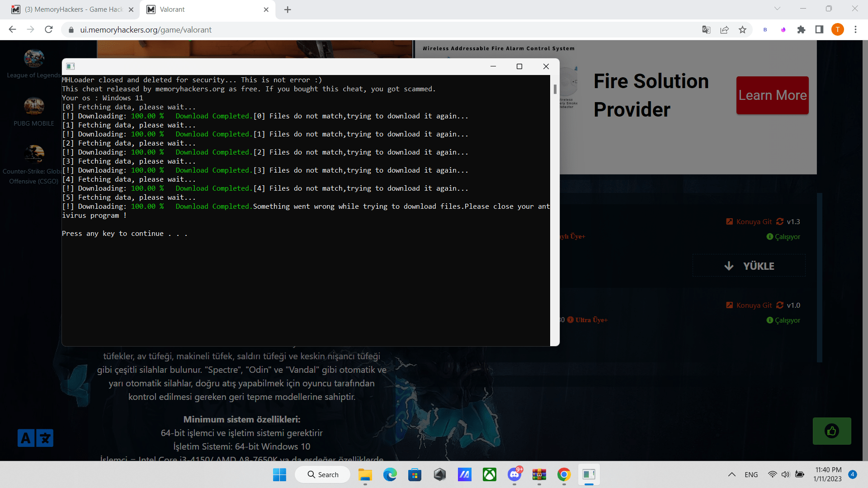
Task: Open the Windows Start menu
Action: (279, 474)
